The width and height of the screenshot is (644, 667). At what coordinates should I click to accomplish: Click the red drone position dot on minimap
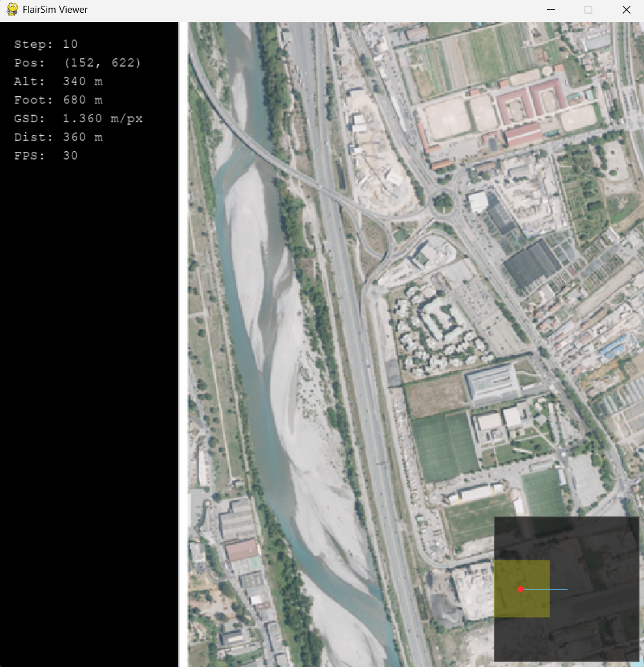pos(521,589)
